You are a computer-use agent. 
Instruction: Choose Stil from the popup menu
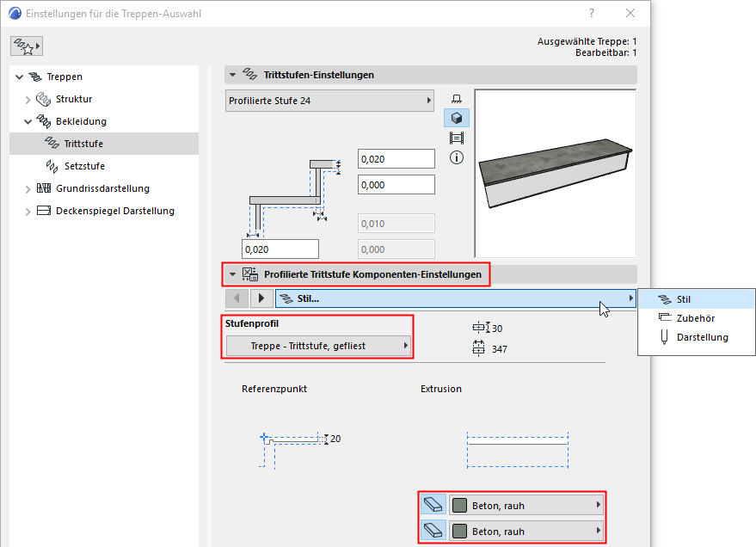click(x=697, y=299)
